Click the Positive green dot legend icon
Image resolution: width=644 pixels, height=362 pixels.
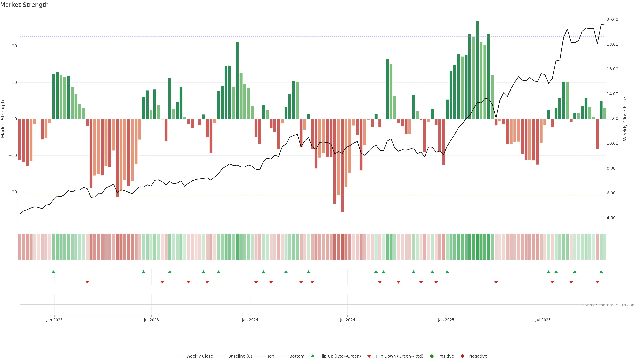tap(432, 356)
